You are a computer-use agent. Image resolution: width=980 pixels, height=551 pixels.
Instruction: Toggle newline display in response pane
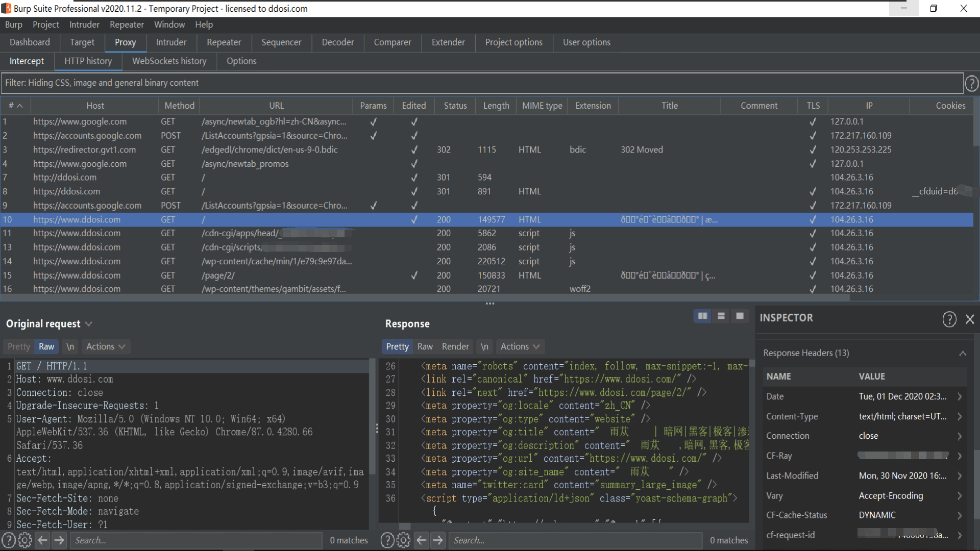pyautogui.click(x=484, y=346)
